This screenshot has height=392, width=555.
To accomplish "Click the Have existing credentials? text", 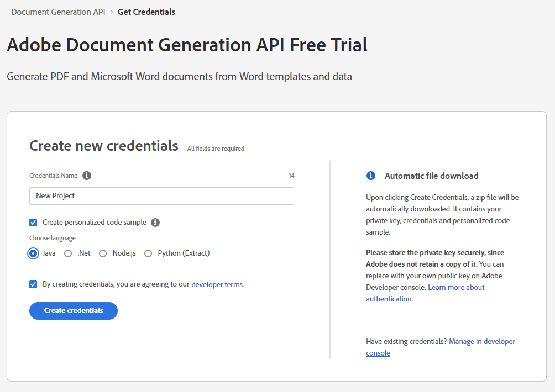I will click(x=406, y=341).
